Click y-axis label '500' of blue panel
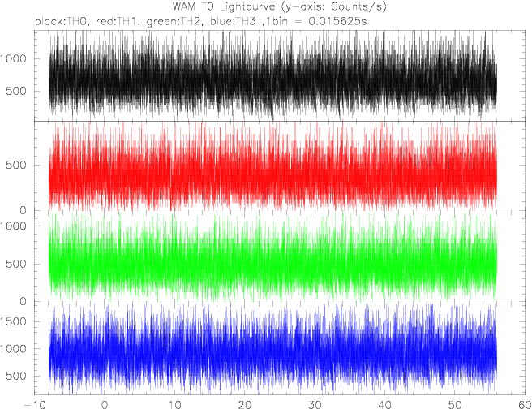This screenshot has height=409, width=532. [x=16, y=376]
